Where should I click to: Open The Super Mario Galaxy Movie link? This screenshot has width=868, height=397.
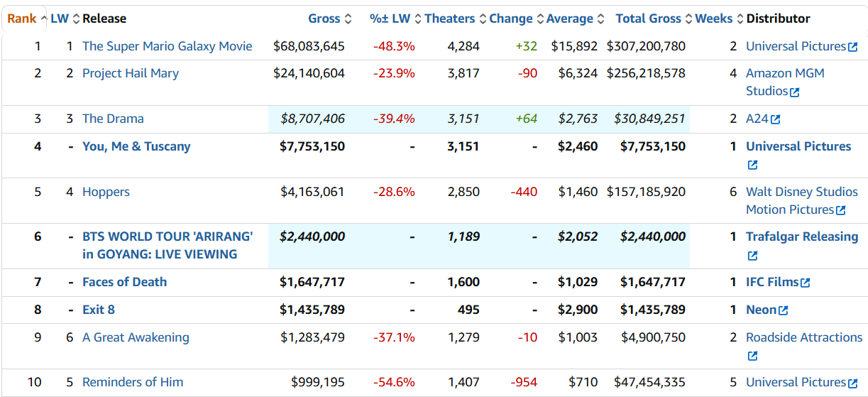[167, 46]
